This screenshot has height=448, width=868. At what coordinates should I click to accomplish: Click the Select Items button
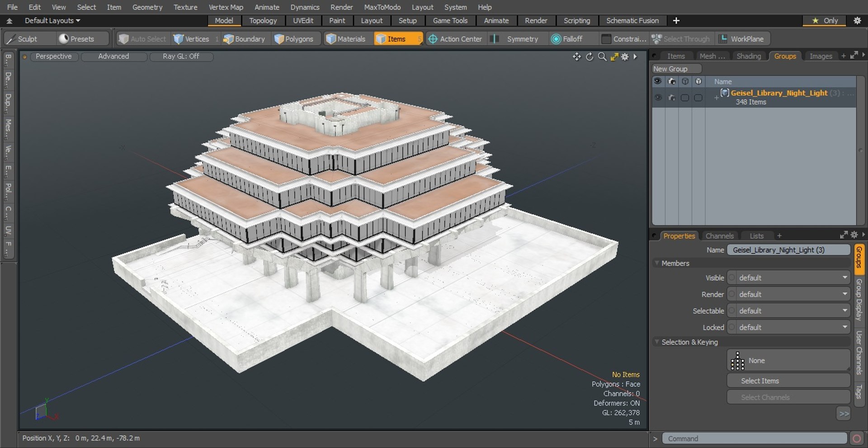click(x=788, y=381)
